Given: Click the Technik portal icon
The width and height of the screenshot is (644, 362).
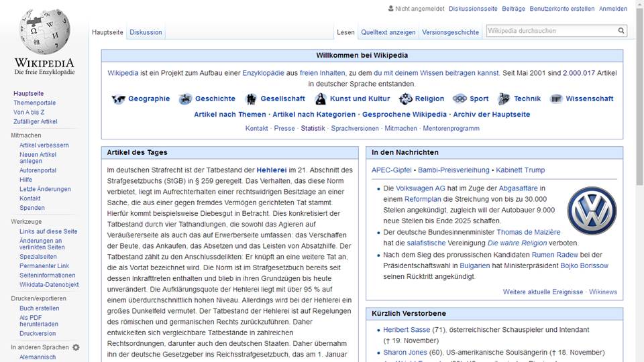Looking at the screenshot, I should 504,99.
